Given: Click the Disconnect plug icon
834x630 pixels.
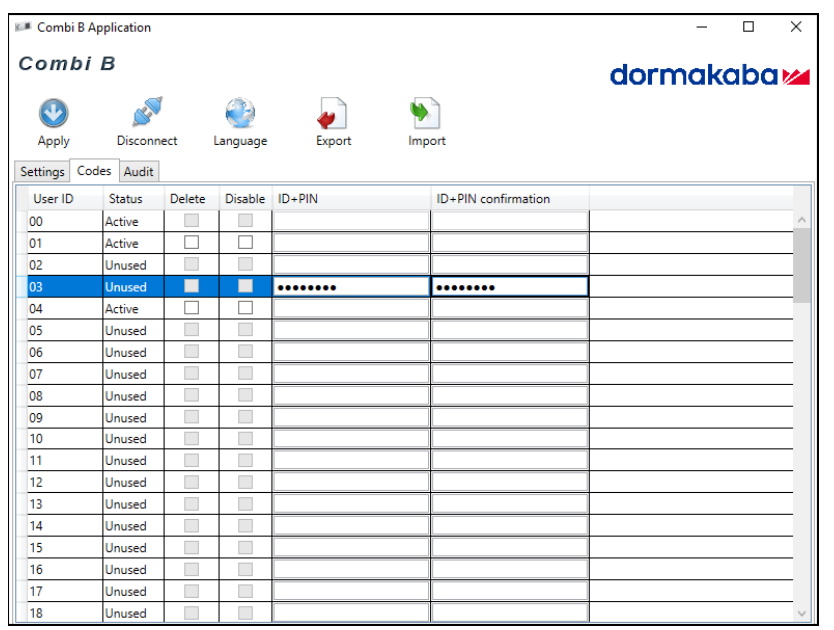Looking at the screenshot, I should [147, 112].
